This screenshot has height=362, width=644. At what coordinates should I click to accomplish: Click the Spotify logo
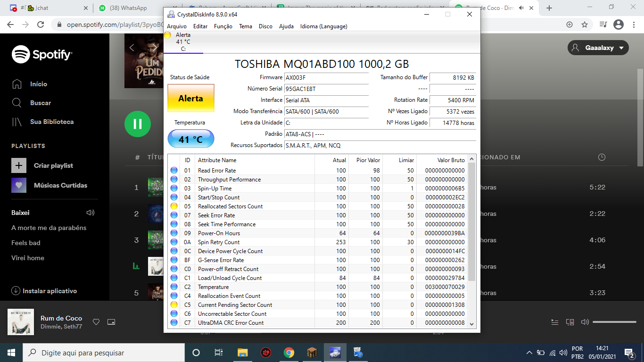[42, 54]
